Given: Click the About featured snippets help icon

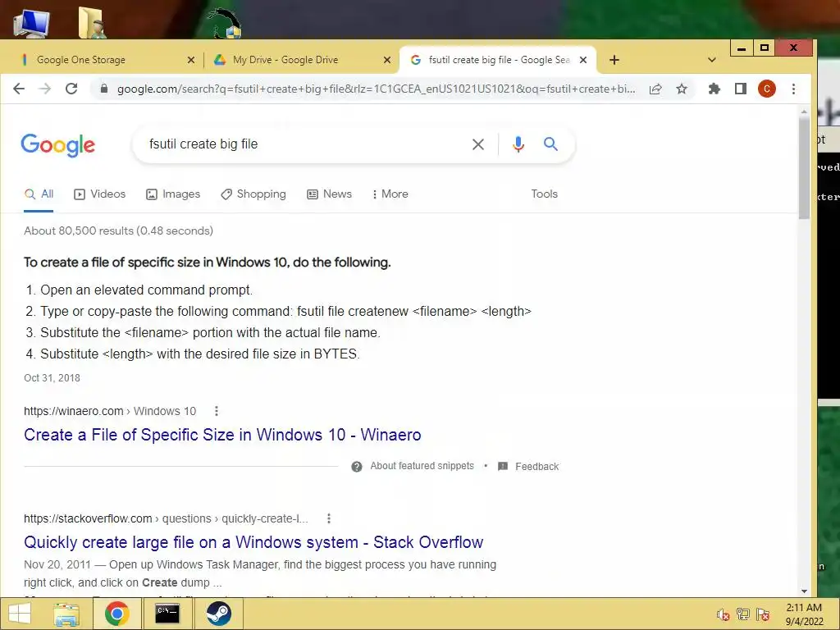Looking at the screenshot, I should click(x=357, y=467).
